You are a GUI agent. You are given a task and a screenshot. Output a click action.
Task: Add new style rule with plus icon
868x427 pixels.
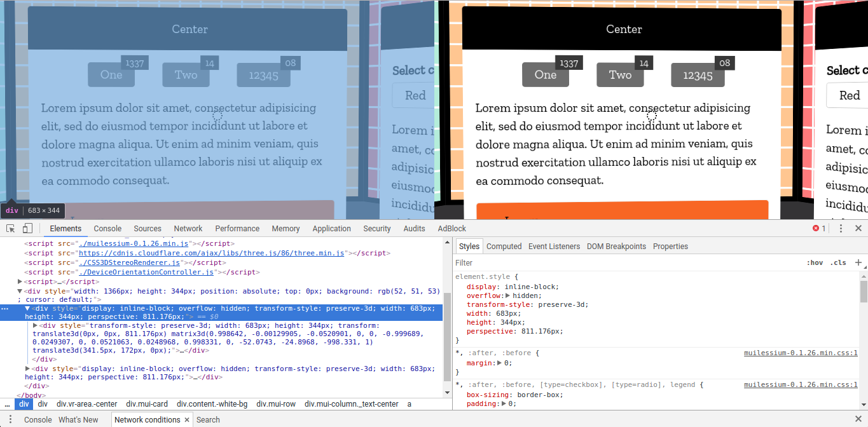(858, 262)
